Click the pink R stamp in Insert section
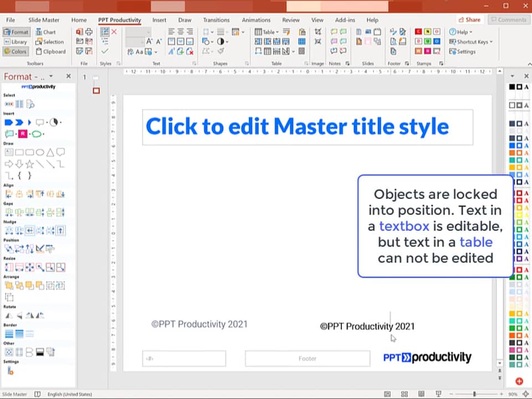The width and height of the screenshot is (532, 399). tap(23, 134)
